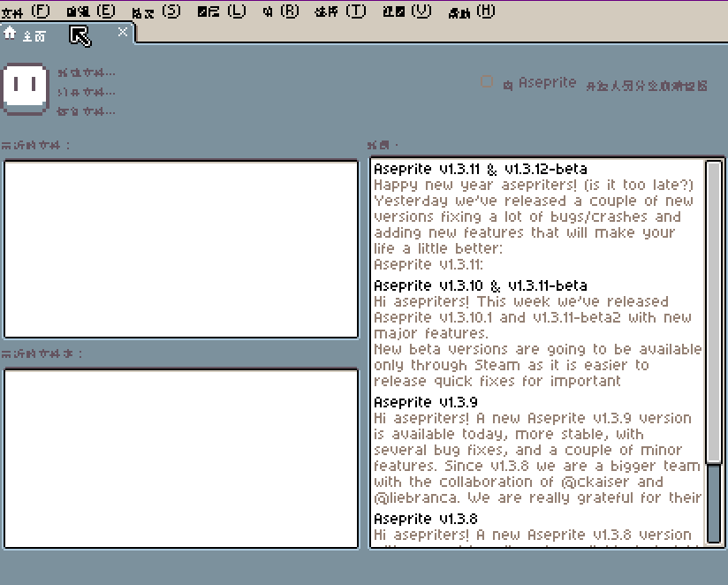Open the File (F) menu

tap(26, 11)
